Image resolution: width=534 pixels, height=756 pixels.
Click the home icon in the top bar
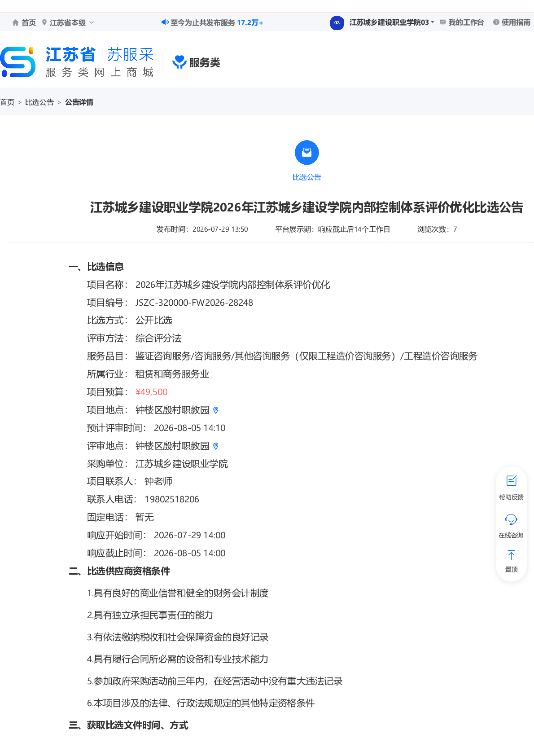tap(16, 22)
